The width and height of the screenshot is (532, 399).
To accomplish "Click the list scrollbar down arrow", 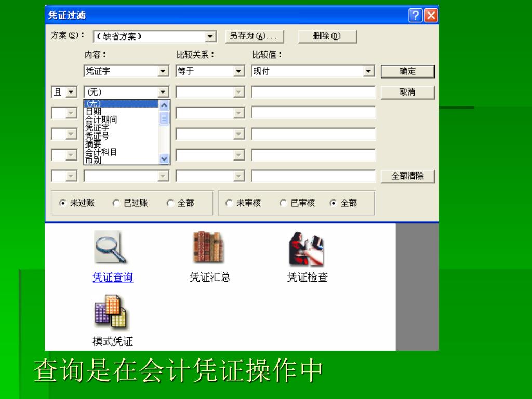I will [x=164, y=158].
